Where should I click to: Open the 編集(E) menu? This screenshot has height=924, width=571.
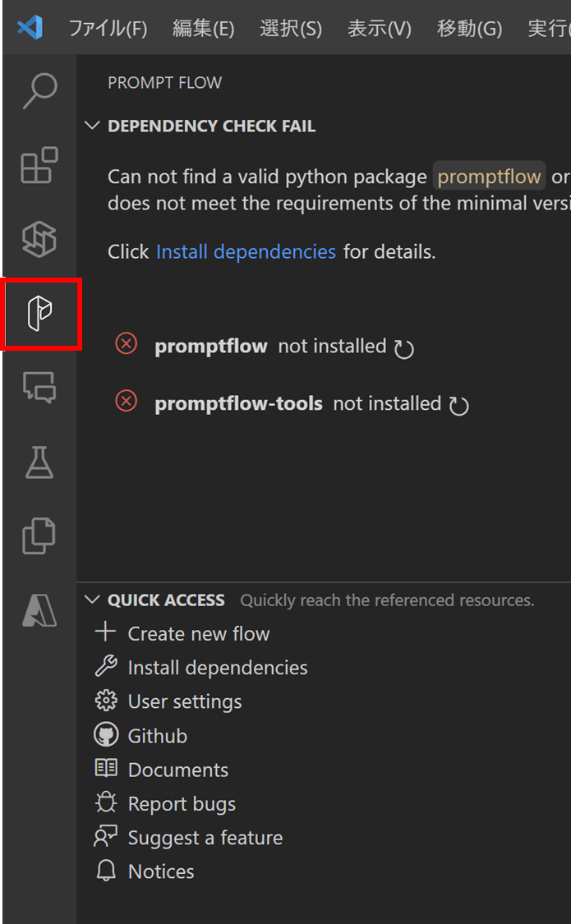[x=203, y=29]
